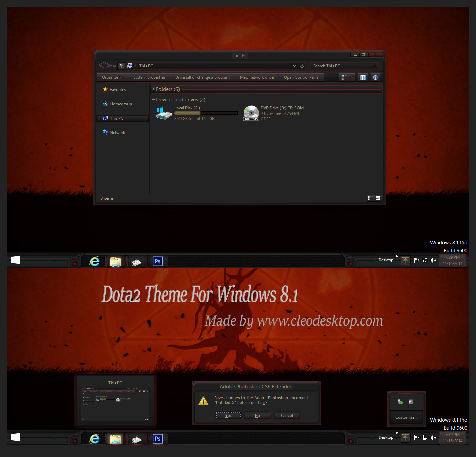Select the 'This PC' breadcrumb in the address bar
This screenshot has width=476, height=457.
click(146, 66)
